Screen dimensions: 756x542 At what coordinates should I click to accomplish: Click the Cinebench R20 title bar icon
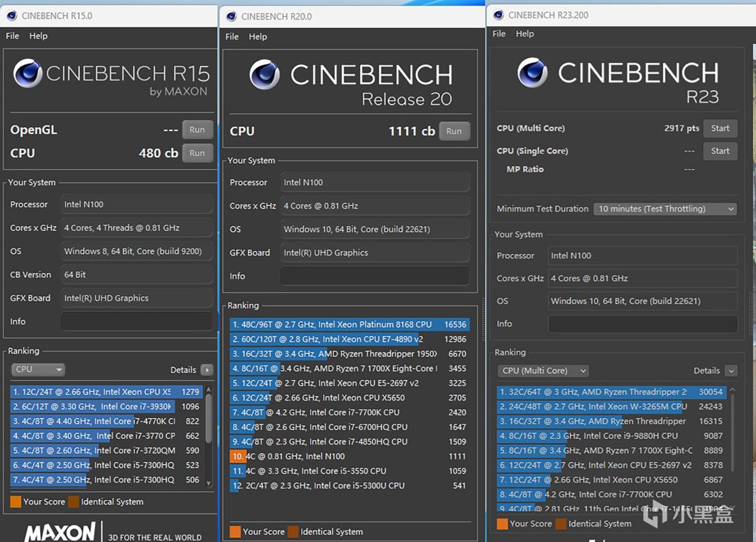232,17
